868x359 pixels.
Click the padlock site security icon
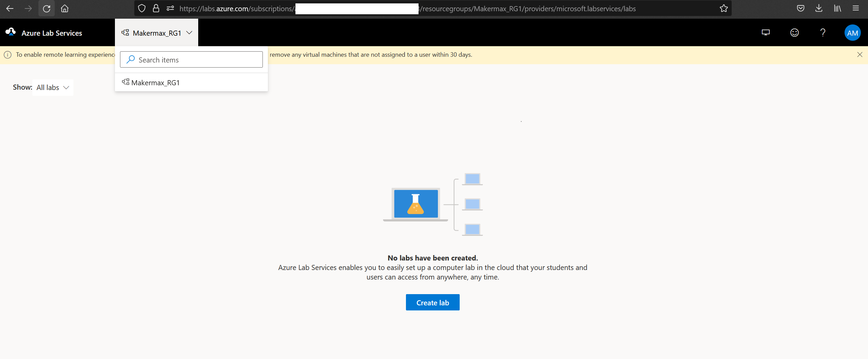pyautogui.click(x=156, y=8)
